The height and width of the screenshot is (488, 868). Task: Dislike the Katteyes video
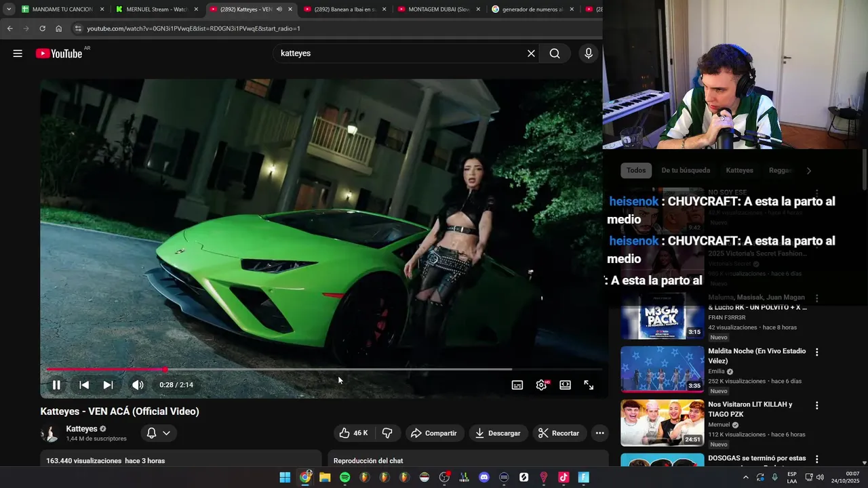(x=387, y=433)
